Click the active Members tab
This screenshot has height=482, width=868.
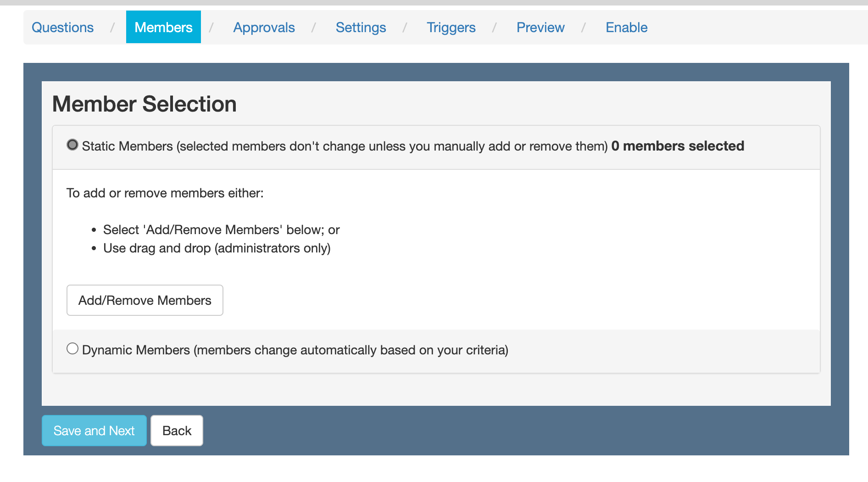(163, 28)
